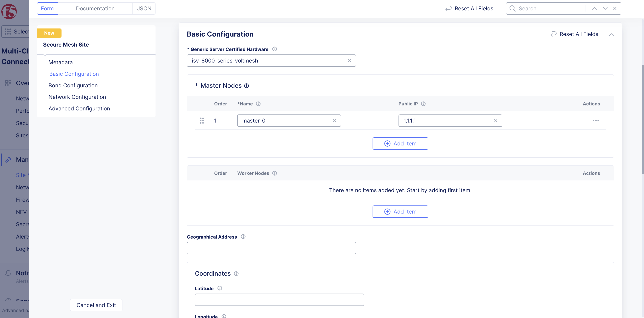The image size is (644, 318).
Task: Click the F5 logo icon
Action: tap(9, 12)
